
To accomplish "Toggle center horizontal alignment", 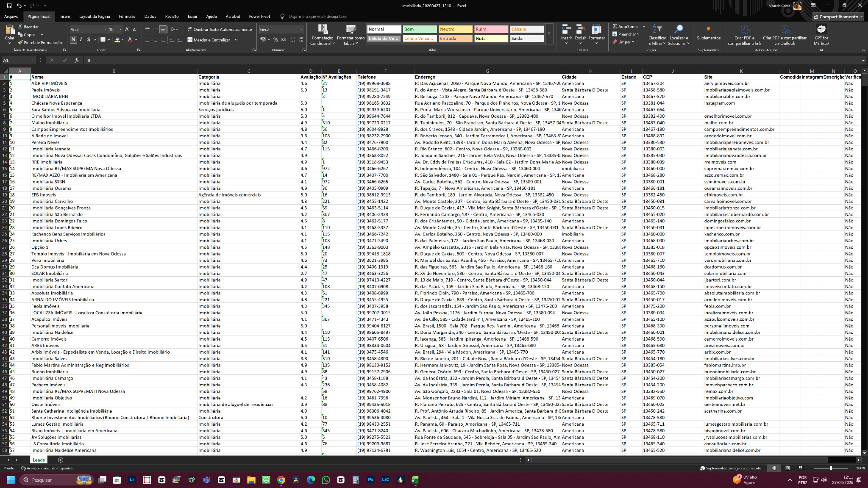I will click(x=155, y=39).
